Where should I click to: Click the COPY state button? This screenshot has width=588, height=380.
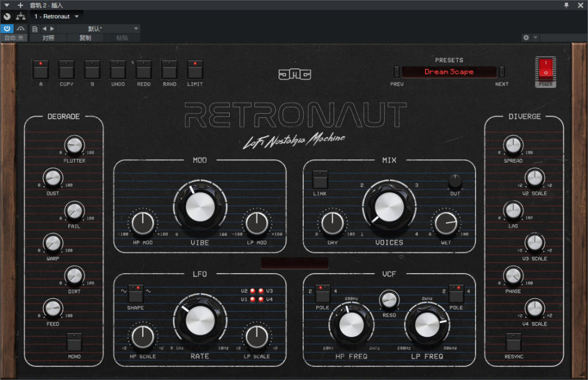click(67, 70)
